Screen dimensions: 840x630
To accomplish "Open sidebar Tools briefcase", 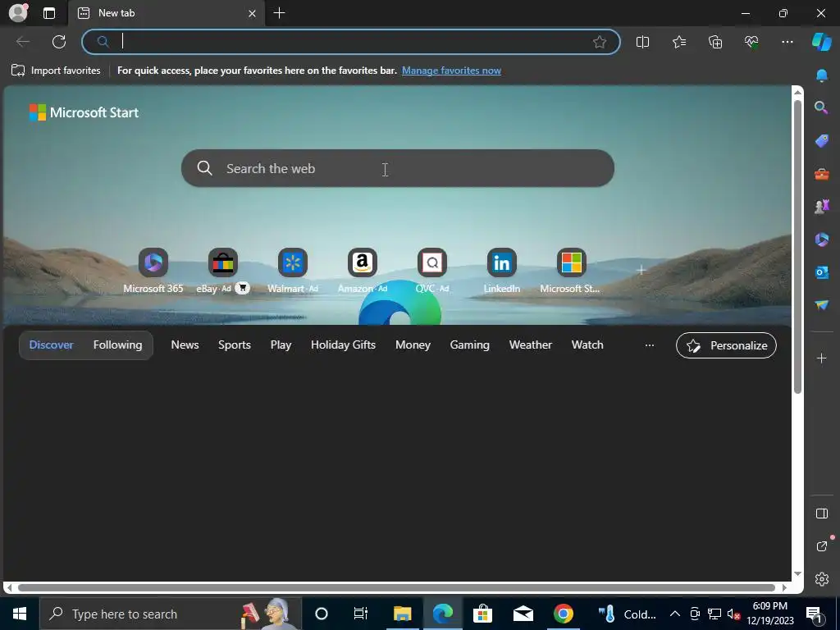I will click(821, 174).
